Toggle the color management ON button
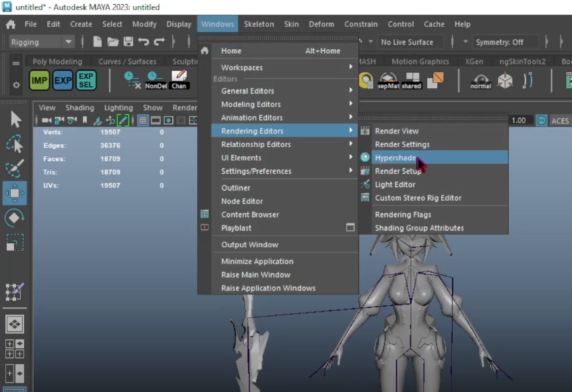The height and width of the screenshot is (392, 572). coord(542,121)
